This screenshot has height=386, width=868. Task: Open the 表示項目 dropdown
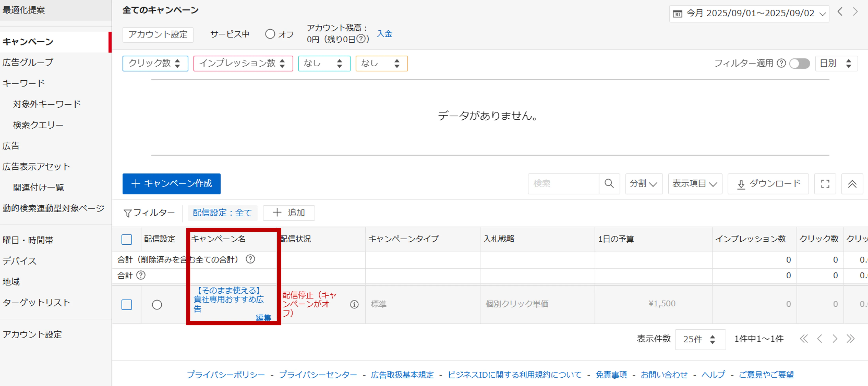click(695, 184)
